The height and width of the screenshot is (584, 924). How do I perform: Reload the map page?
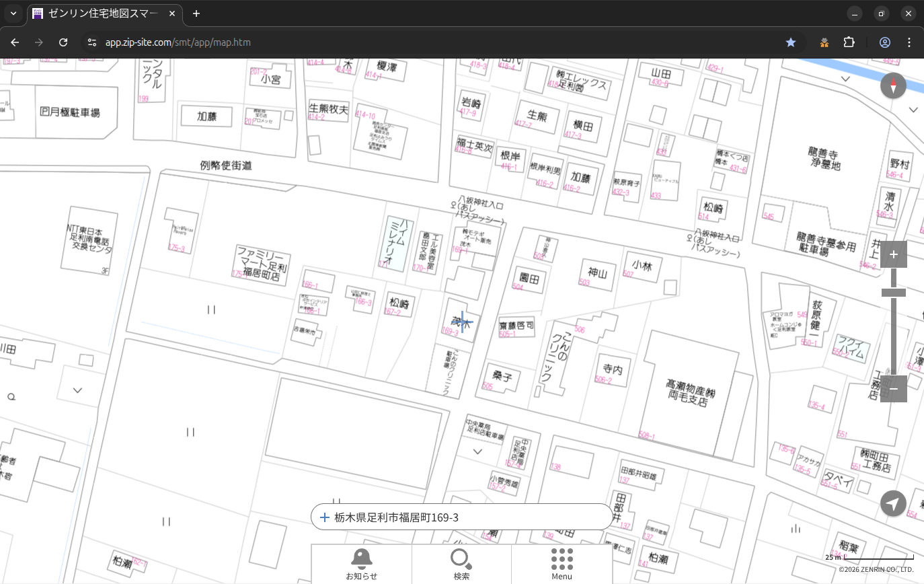pos(63,42)
